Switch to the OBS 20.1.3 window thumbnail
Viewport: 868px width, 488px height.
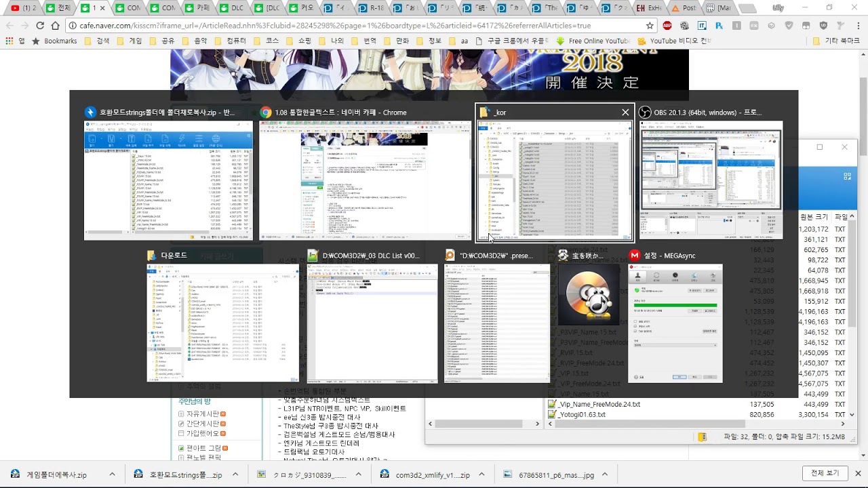[x=711, y=180]
